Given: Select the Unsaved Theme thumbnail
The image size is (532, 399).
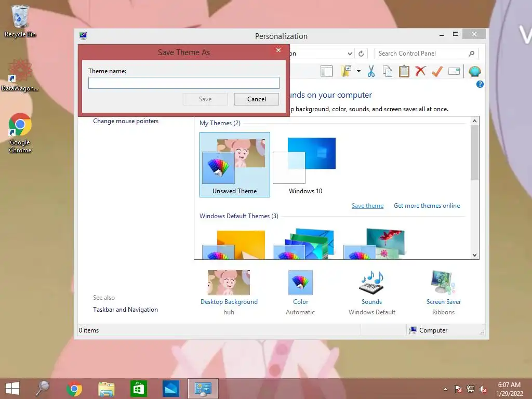Looking at the screenshot, I should tap(235, 165).
